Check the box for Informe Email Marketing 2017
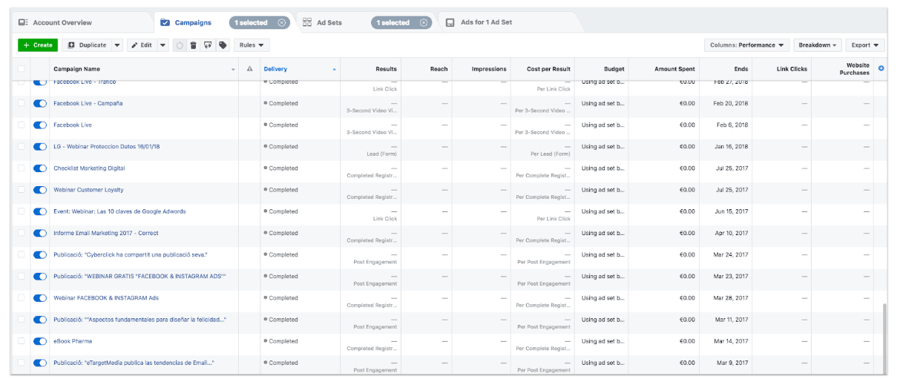This screenshot has height=382, width=900. tap(21, 233)
